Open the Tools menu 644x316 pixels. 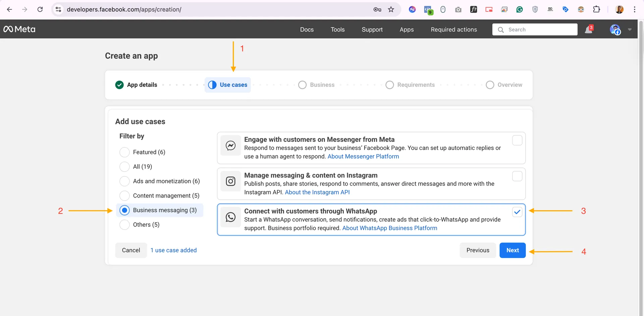[x=338, y=30]
